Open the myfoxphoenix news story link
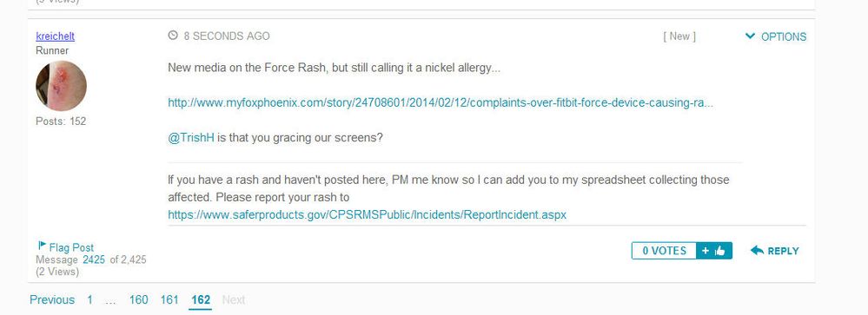Screen dimensions: 868x315 441,102
